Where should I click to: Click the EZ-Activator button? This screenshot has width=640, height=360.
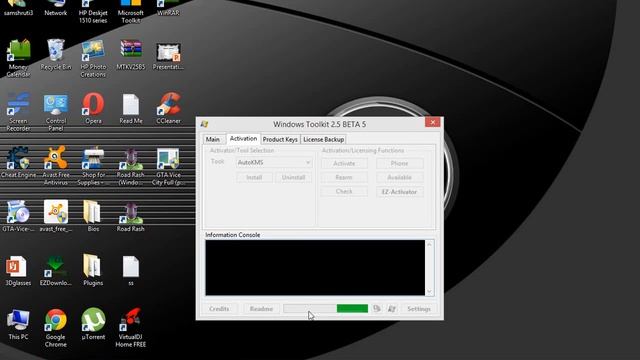click(x=399, y=191)
